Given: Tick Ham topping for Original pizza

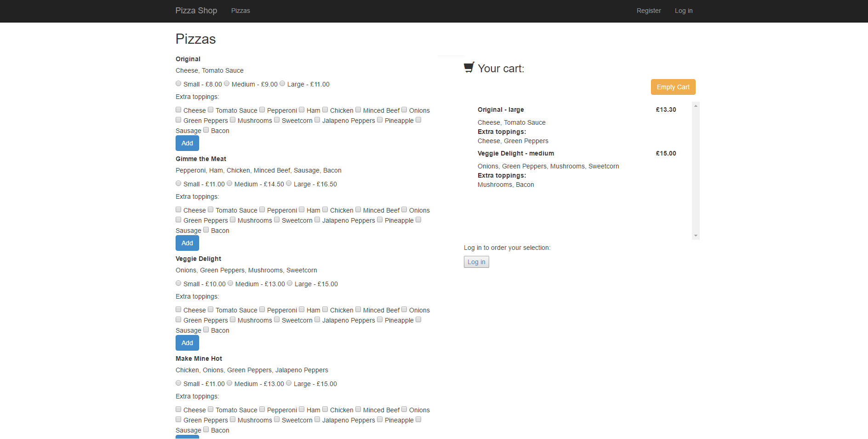Looking at the screenshot, I should [302, 110].
